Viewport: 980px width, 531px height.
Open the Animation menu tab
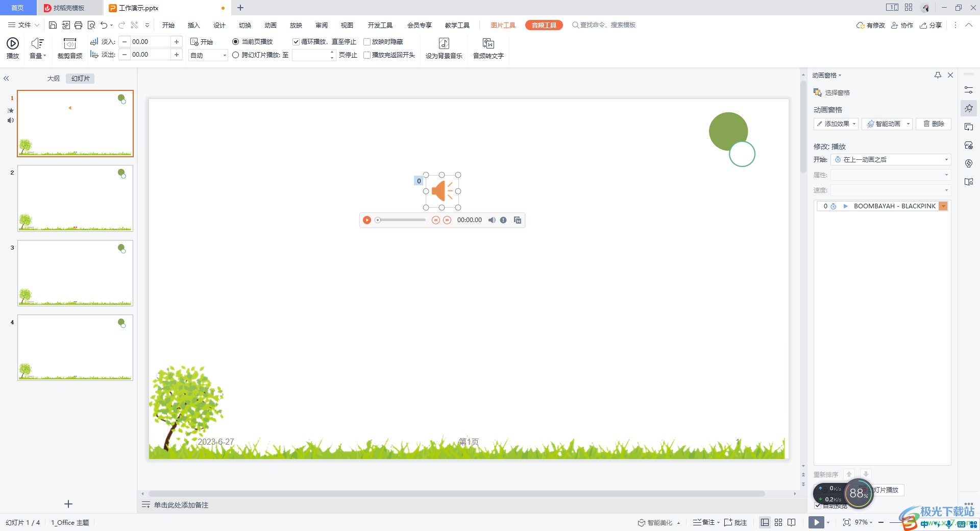[271, 25]
